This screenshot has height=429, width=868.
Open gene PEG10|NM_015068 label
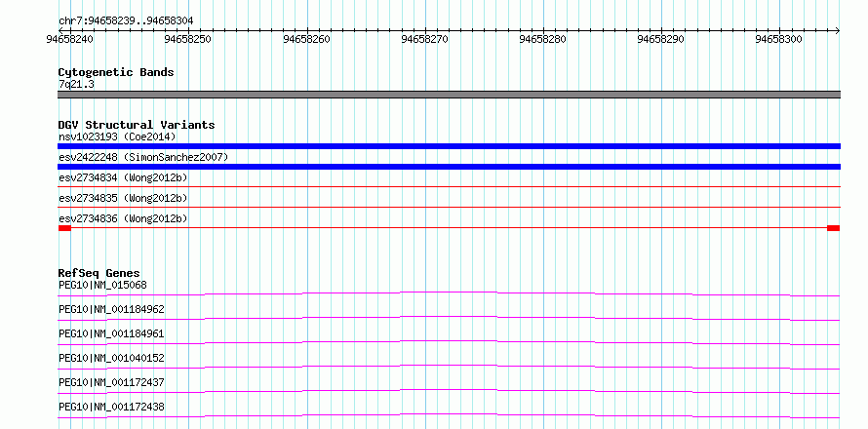click(x=102, y=285)
